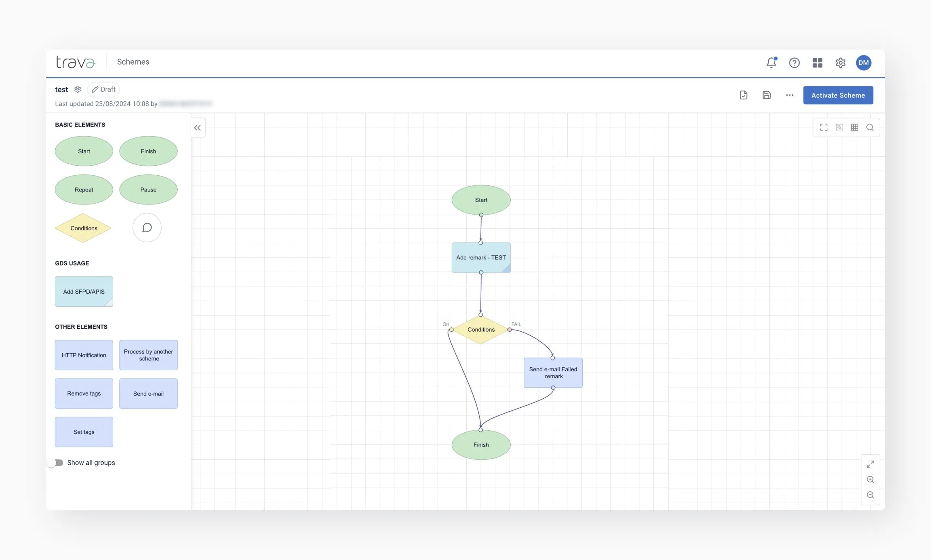The height and width of the screenshot is (560, 931).
Task: Open the DM user avatar menu
Action: pos(863,63)
